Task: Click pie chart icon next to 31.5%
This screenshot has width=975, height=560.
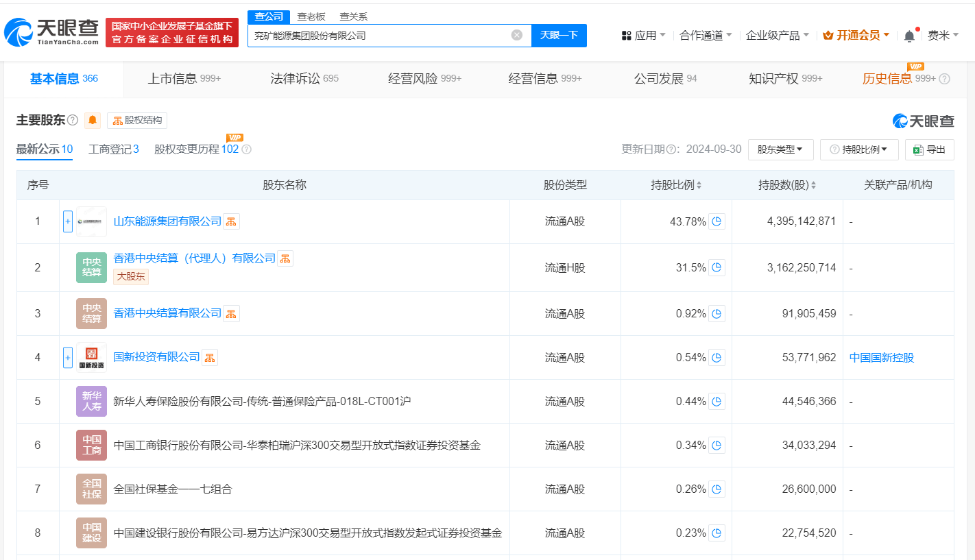Action: tap(717, 268)
